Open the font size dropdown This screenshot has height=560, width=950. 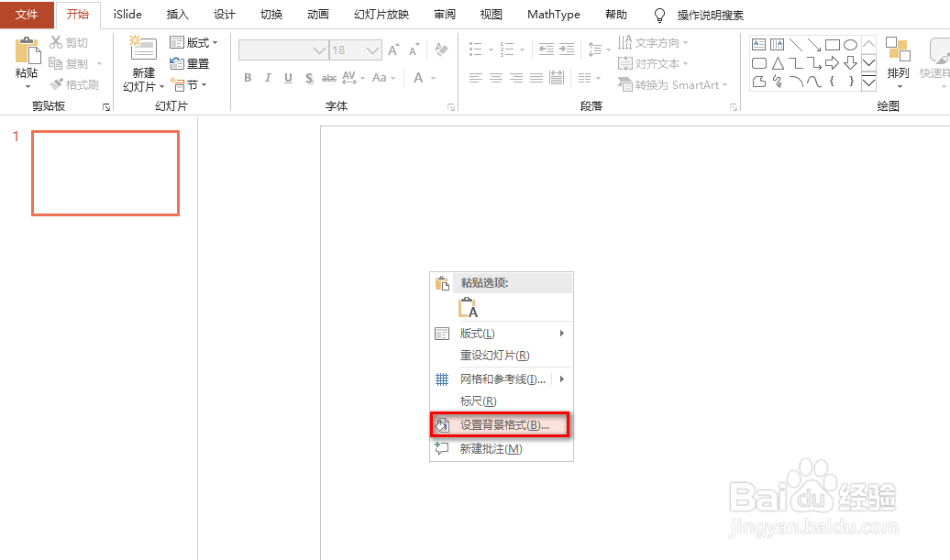[x=370, y=49]
